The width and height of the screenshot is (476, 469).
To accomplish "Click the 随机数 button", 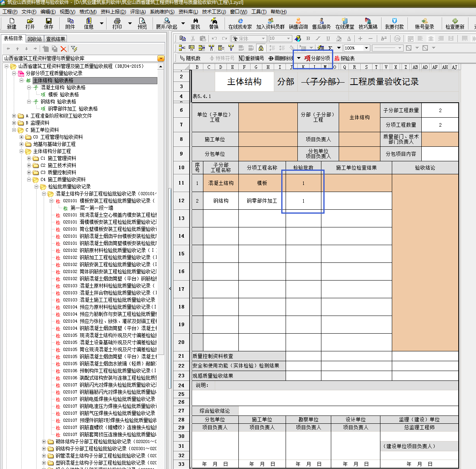I will point(190,58).
